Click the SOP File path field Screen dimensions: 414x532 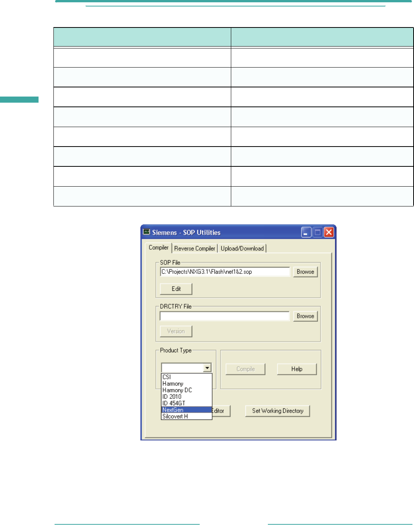pos(225,272)
